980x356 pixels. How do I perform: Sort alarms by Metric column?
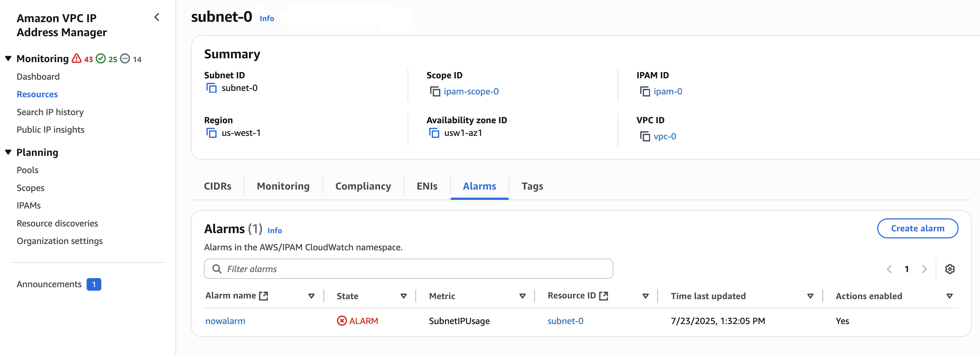coord(522,296)
